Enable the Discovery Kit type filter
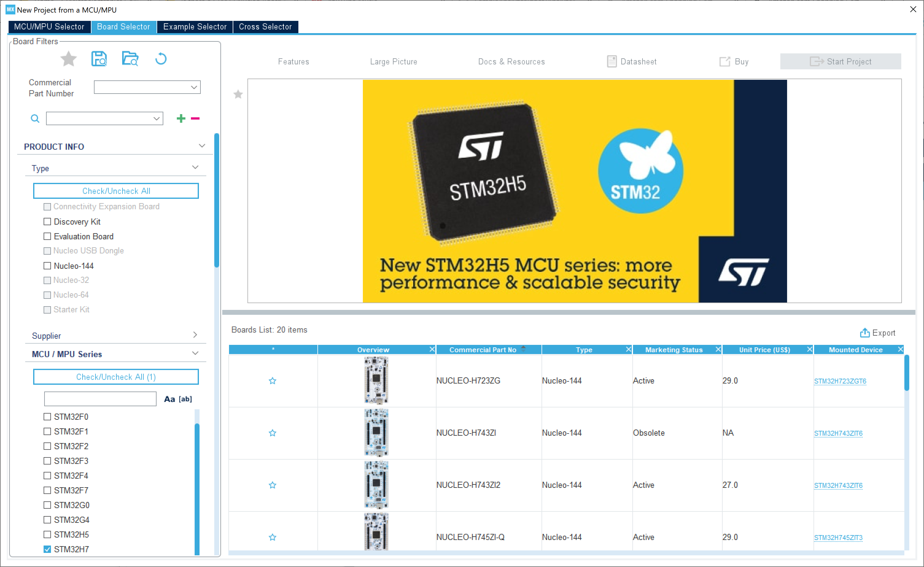This screenshot has width=924, height=567. (47, 221)
